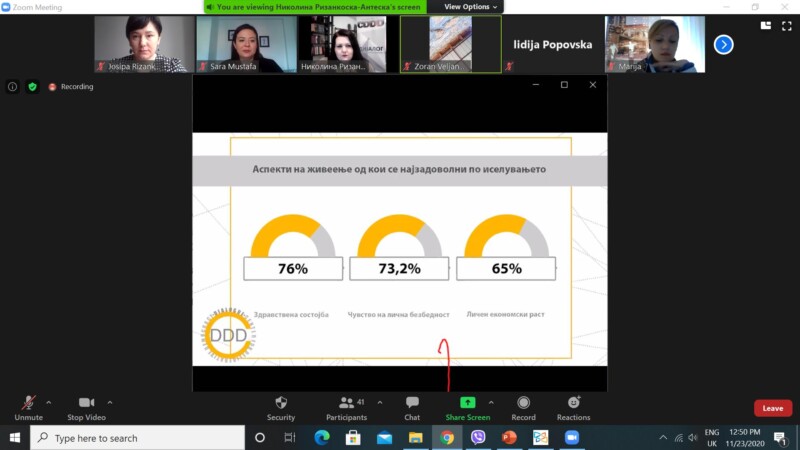This screenshot has width=800, height=450.
Task: Unmute the microphone
Action: click(28, 407)
